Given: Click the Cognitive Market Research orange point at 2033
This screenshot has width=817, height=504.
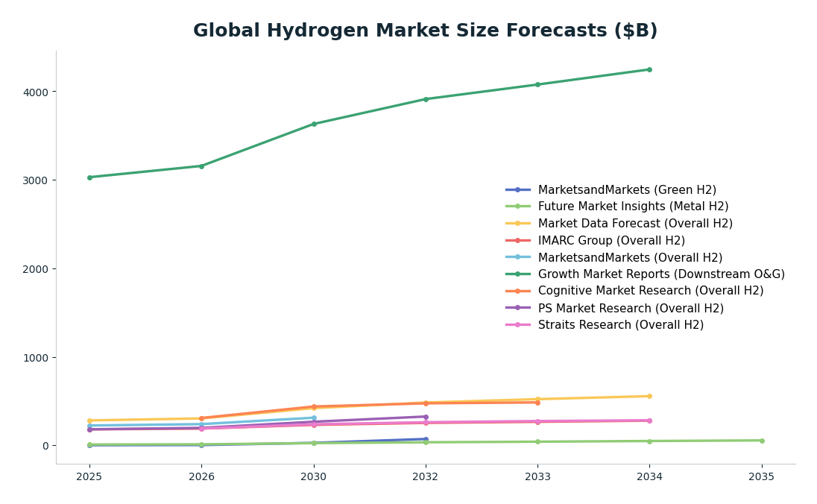Looking at the screenshot, I should tap(537, 403).
